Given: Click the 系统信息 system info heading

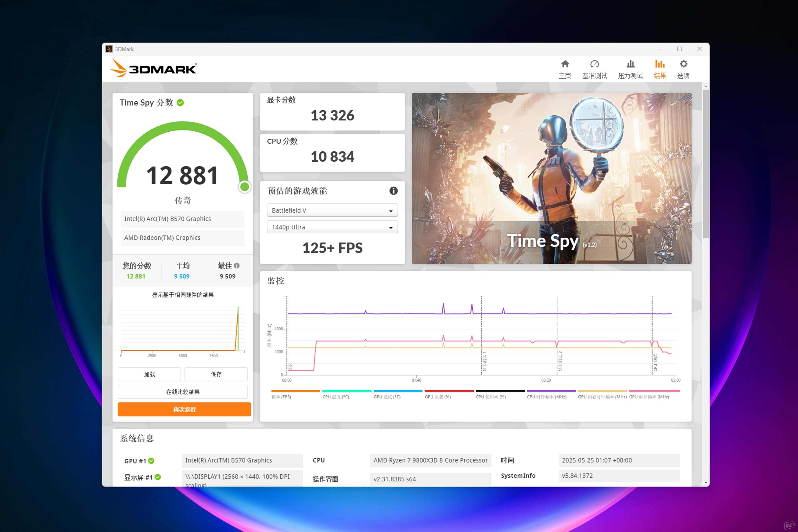Looking at the screenshot, I should [x=137, y=438].
